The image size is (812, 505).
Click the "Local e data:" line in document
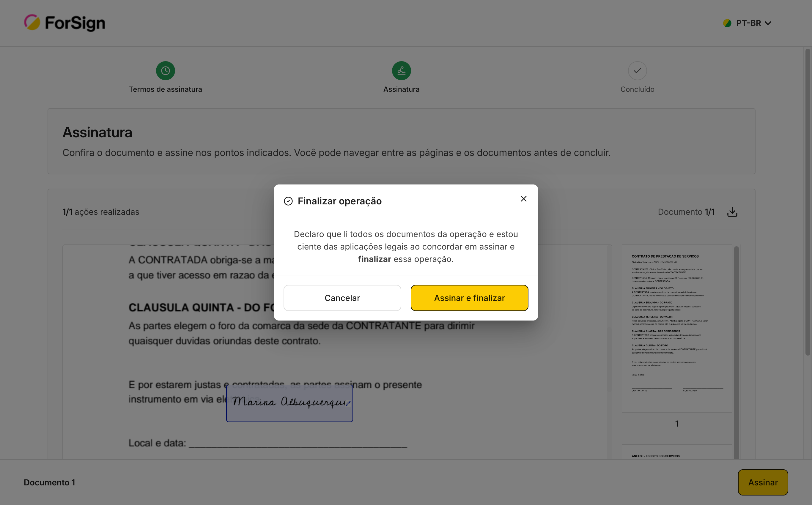268,443
